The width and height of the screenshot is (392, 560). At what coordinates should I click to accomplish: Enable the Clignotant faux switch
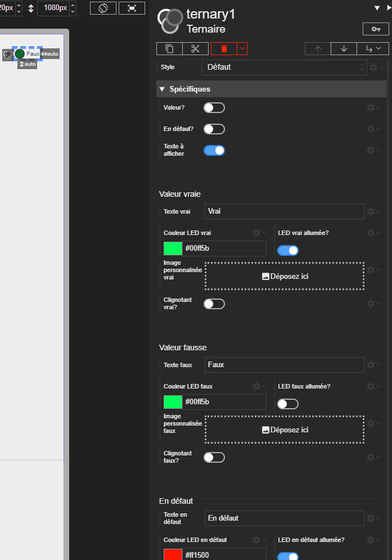coord(214,458)
